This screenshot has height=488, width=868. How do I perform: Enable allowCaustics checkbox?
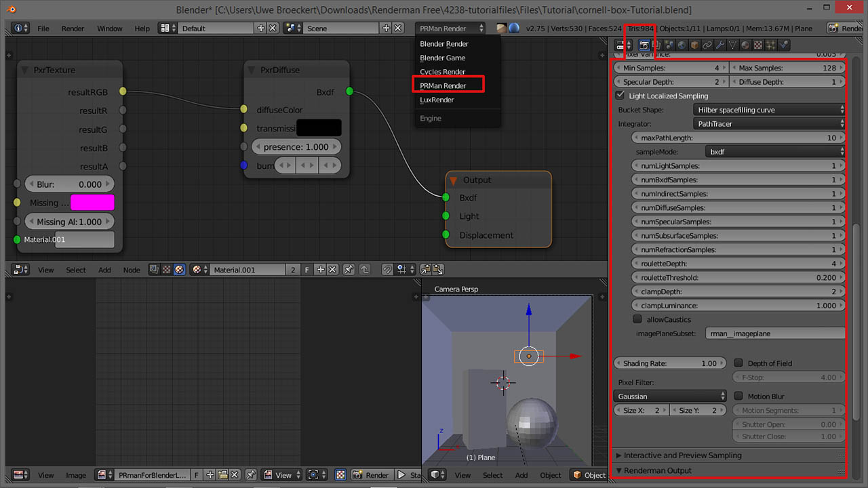tap(637, 319)
